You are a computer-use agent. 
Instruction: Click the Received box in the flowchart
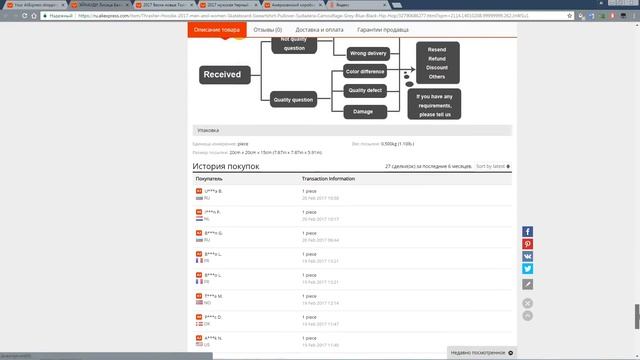pyautogui.click(x=224, y=75)
